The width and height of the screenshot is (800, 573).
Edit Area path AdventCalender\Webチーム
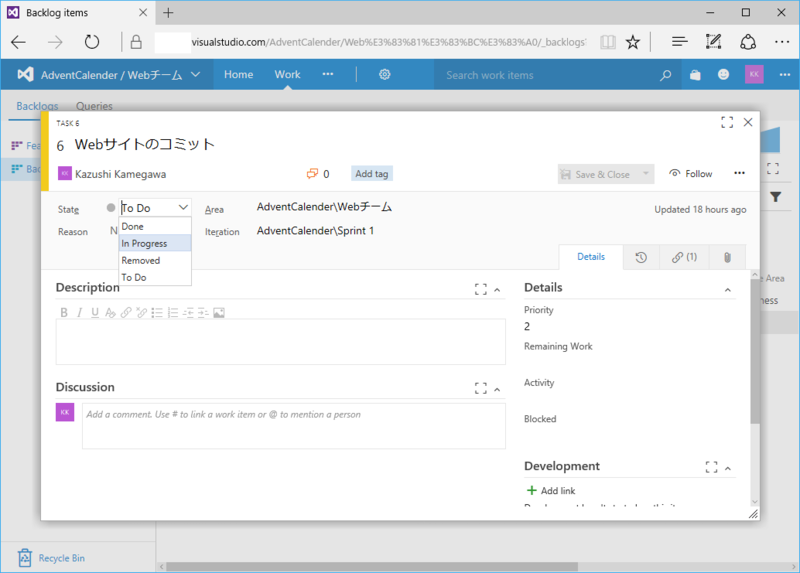click(x=324, y=207)
